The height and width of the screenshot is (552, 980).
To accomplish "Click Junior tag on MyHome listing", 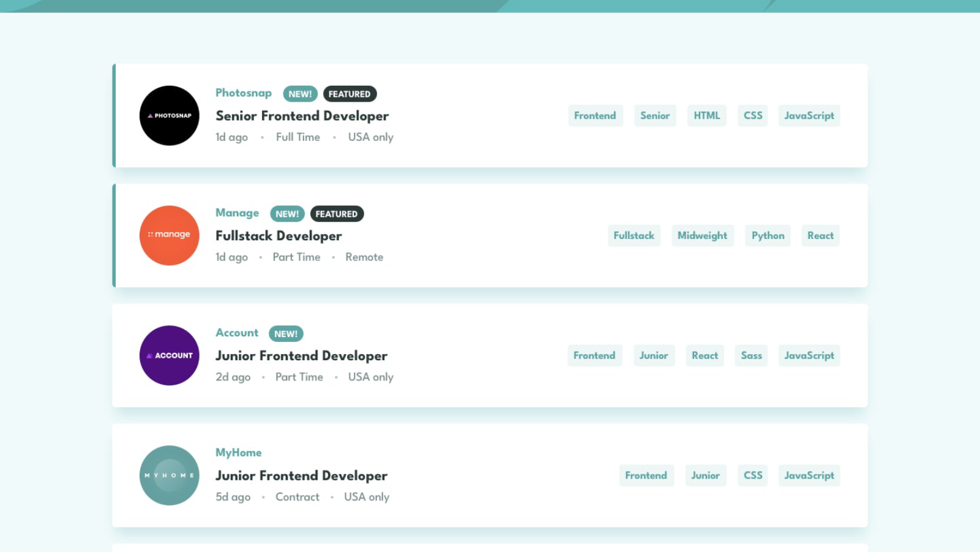I will [x=705, y=475].
